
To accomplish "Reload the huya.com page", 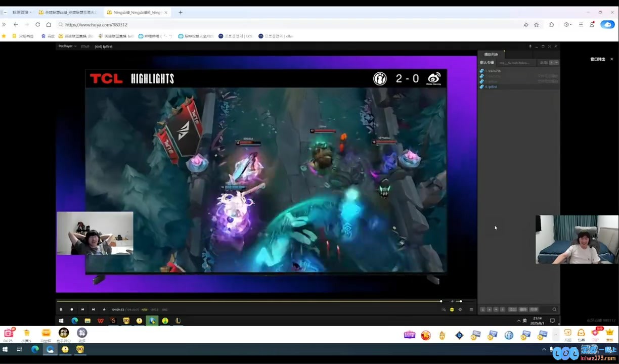I will pyautogui.click(x=37, y=24).
